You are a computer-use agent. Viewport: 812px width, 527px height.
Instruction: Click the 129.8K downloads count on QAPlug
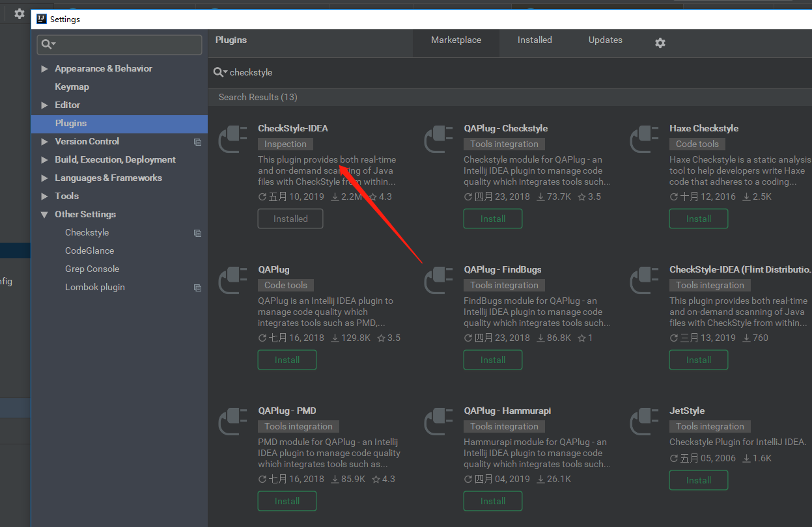350,338
